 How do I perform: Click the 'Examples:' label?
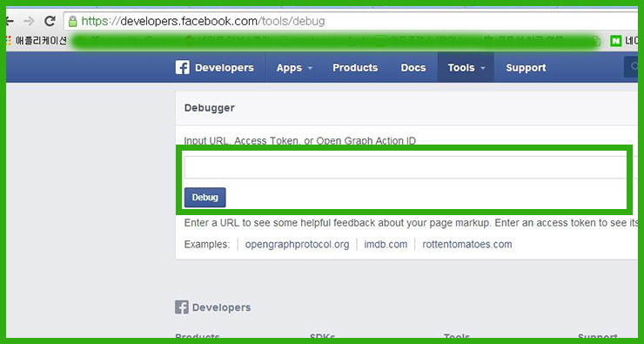207,245
